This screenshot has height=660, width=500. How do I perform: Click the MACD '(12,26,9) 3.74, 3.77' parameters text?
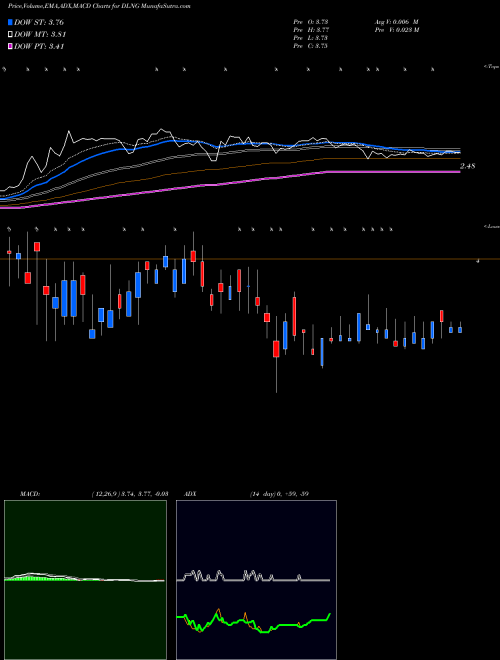click(x=122, y=494)
